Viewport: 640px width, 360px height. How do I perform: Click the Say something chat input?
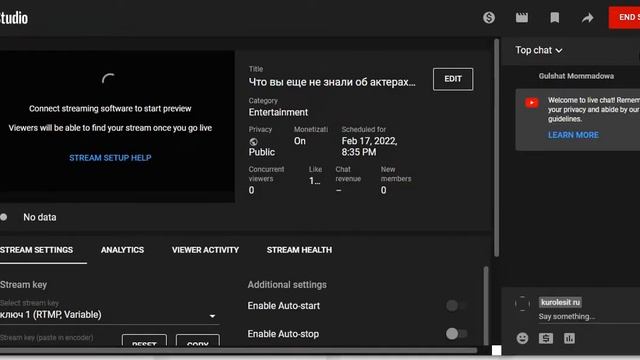[589, 316]
